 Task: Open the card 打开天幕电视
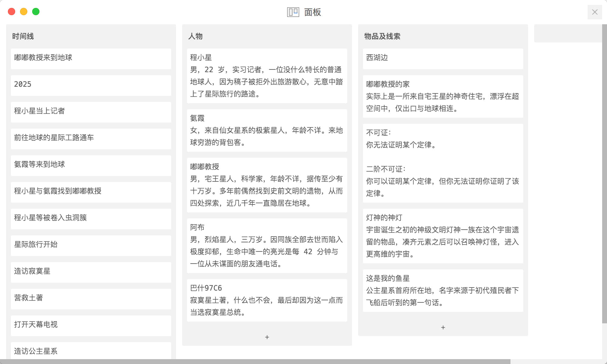tap(91, 326)
